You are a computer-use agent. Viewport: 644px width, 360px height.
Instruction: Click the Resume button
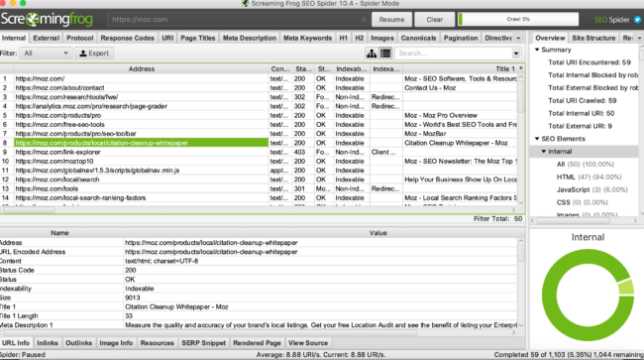(x=391, y=19)
